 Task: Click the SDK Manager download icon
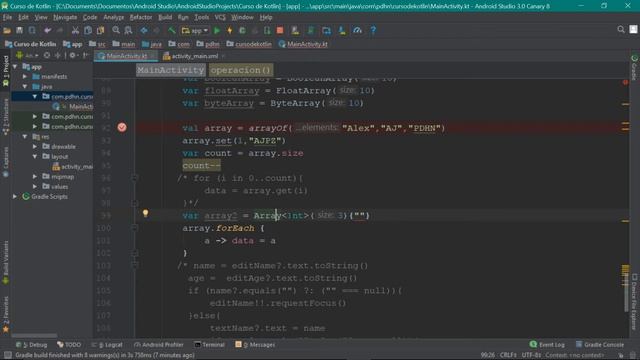342,30
